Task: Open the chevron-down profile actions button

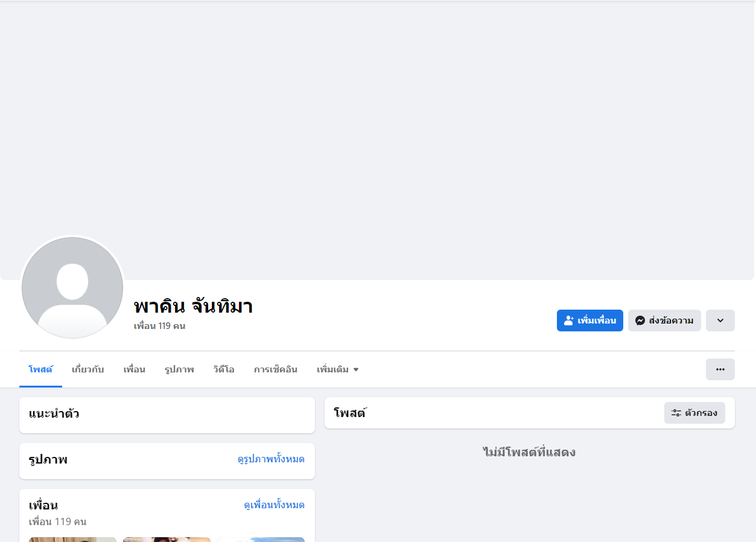Action: tap(720, 320)
